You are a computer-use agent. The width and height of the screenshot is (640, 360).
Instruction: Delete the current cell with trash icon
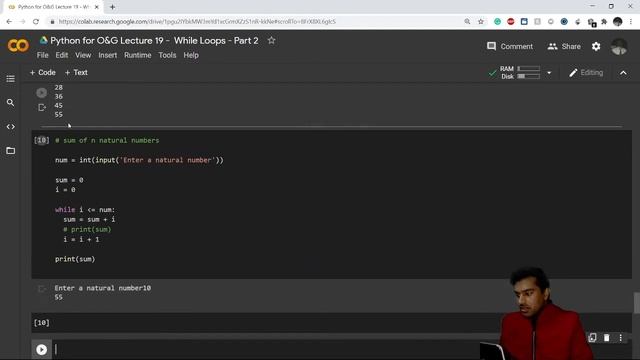point(607,338)
